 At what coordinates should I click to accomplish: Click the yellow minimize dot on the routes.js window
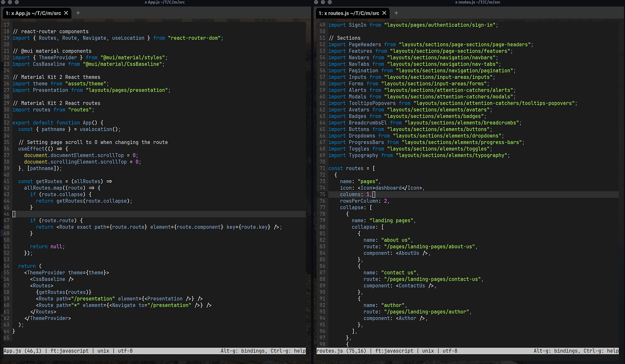coord(322,2)
